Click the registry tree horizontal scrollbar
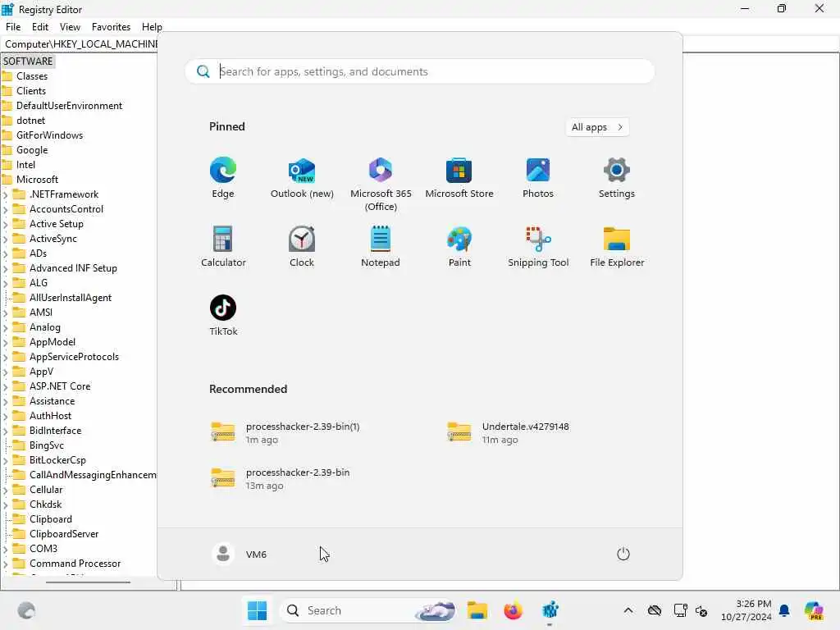840x630 pixels. pos(89,582)
